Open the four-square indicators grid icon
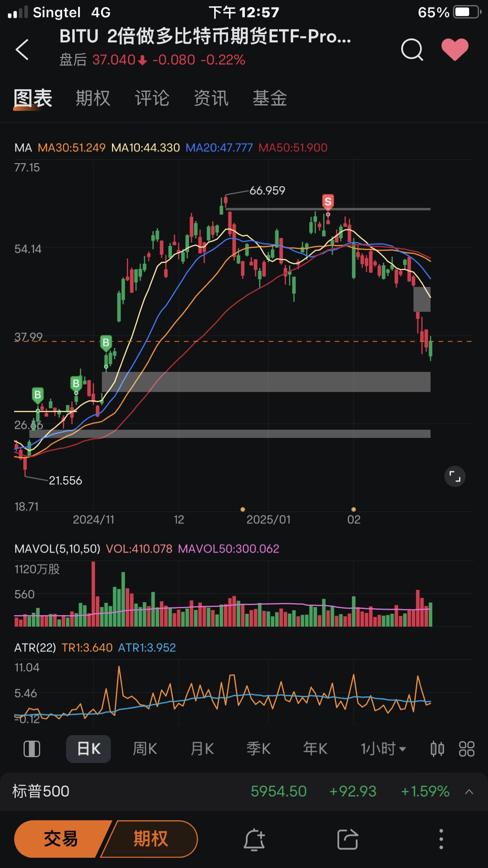This screenshot has height=868, width=488. click(466, 749)
